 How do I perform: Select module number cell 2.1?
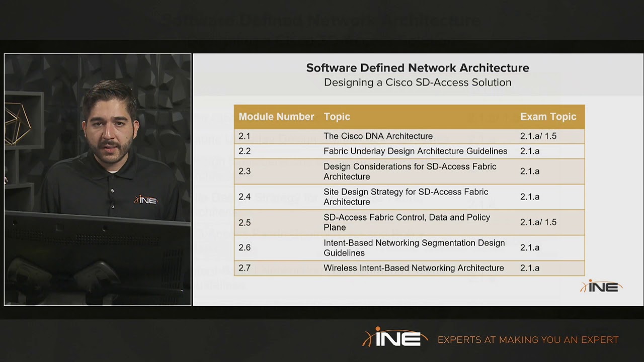point(244,136)
